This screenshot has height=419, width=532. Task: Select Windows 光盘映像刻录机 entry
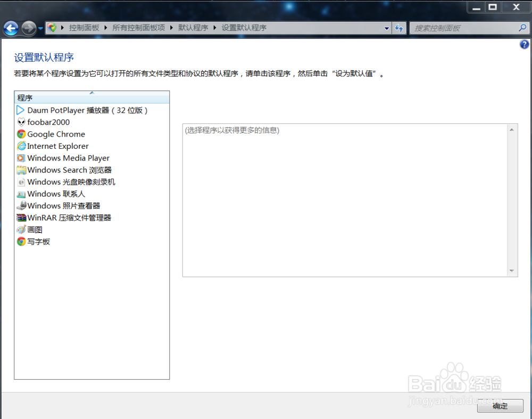[x=71, y=182]
